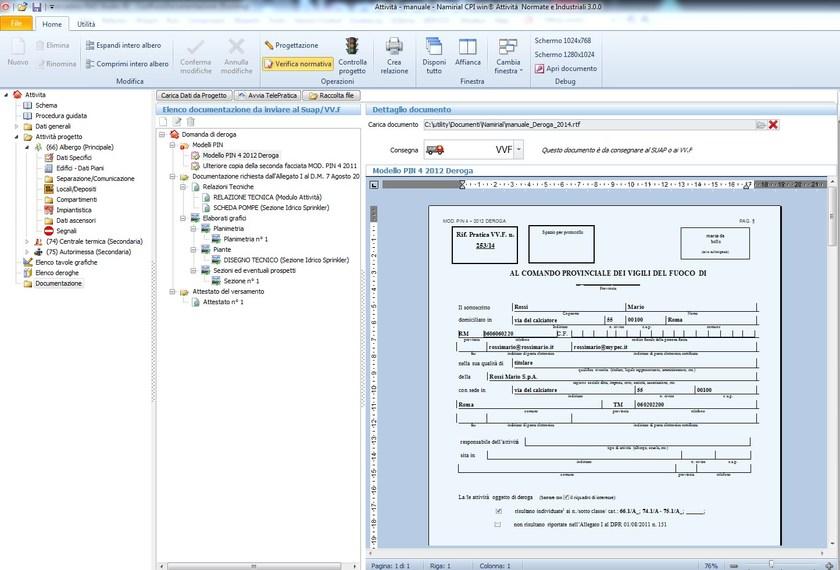Click the Affianca side-by-side icon
This screenshot has width=840, height=570.
pyautogui.click(x=468, y=47)
